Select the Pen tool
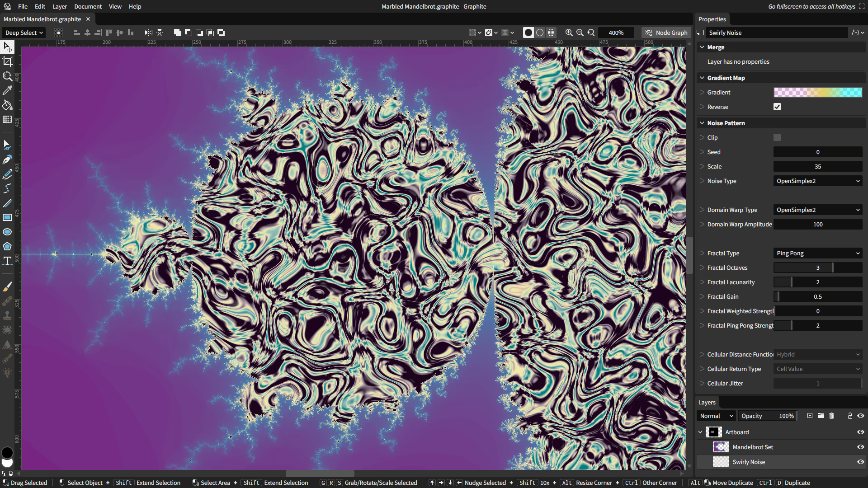The height and width of the screenshot is (488, 868). (7, 160)
